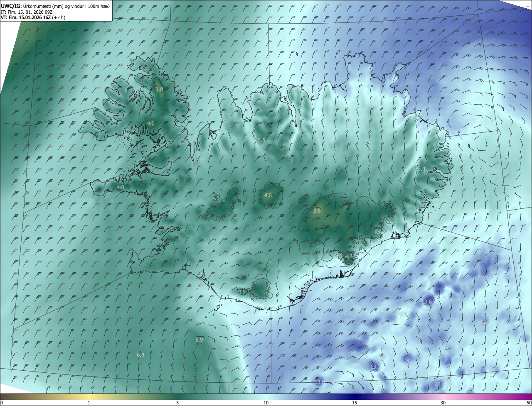The image size is (532, 406).
Task: Click the 6.4 value label offshore
Action: (140, 355)
